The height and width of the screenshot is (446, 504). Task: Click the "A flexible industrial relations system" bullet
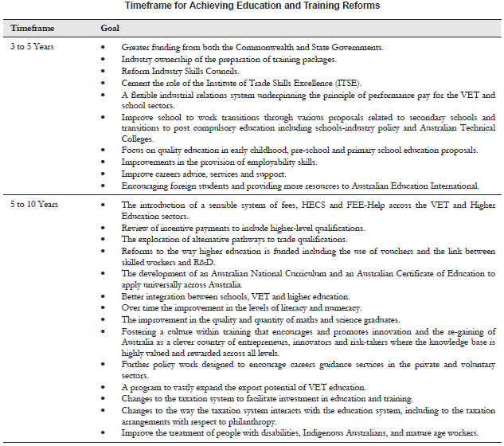[308, 100]
